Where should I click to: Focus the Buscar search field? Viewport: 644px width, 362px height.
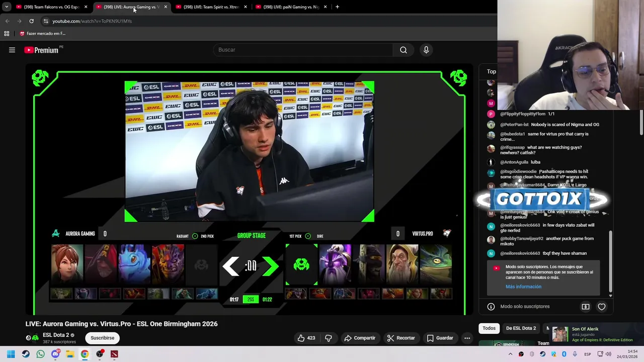[x=303, y=50]
